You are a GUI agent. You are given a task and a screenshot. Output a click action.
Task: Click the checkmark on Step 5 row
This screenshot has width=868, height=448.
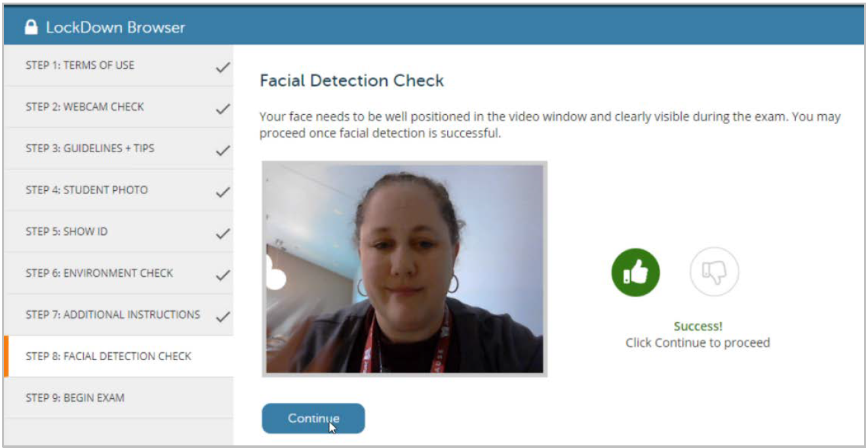[x=224, y=232]
